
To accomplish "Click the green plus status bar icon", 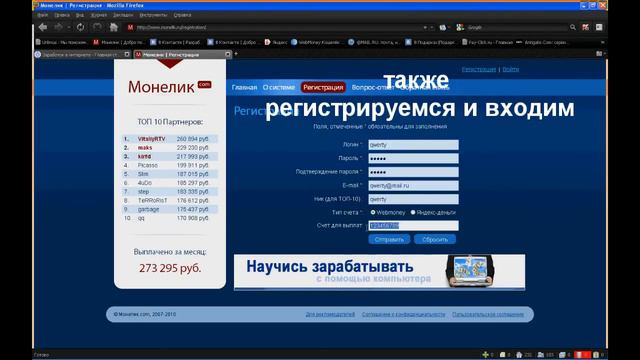I will (485, 355).
